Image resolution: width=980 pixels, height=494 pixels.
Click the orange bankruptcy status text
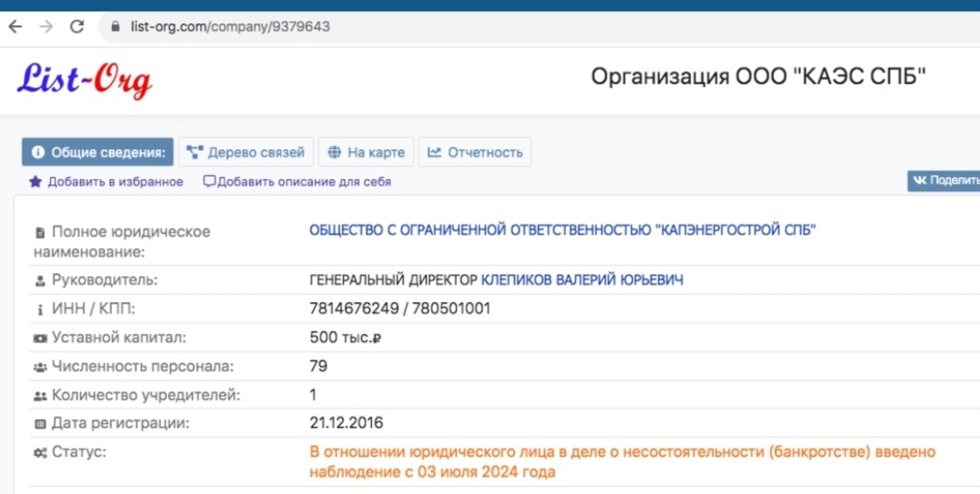[621, 461]
